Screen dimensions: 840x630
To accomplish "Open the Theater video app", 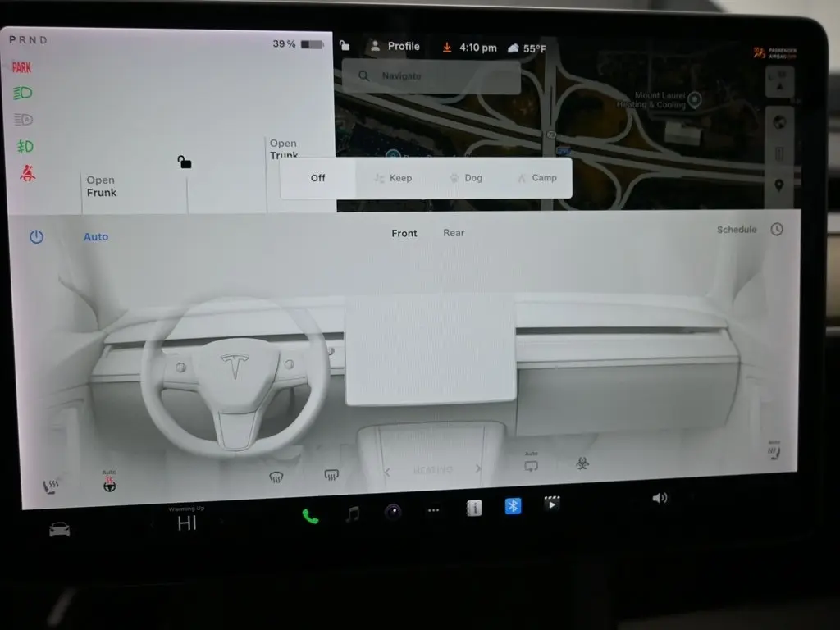I will point(552,504).
